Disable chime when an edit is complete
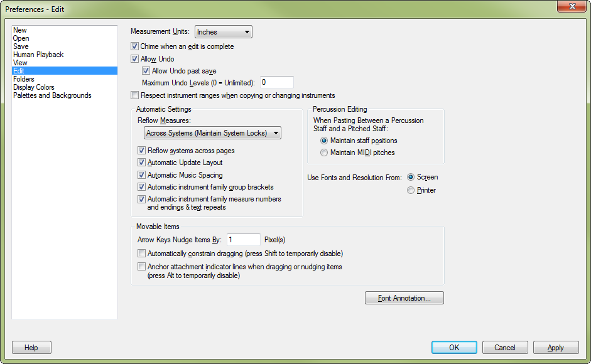 [134, 46]
